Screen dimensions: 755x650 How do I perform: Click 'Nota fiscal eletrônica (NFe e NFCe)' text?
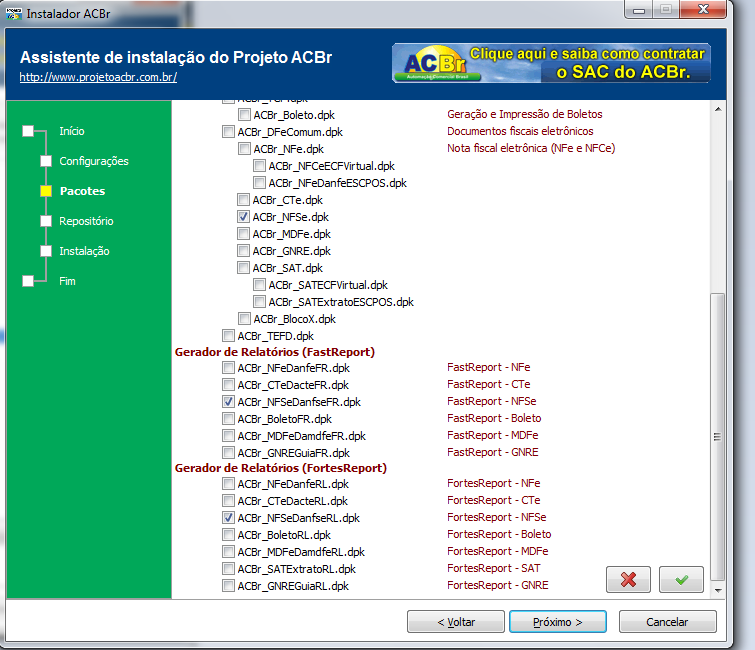pyautogui.click(x=531, y=148)
